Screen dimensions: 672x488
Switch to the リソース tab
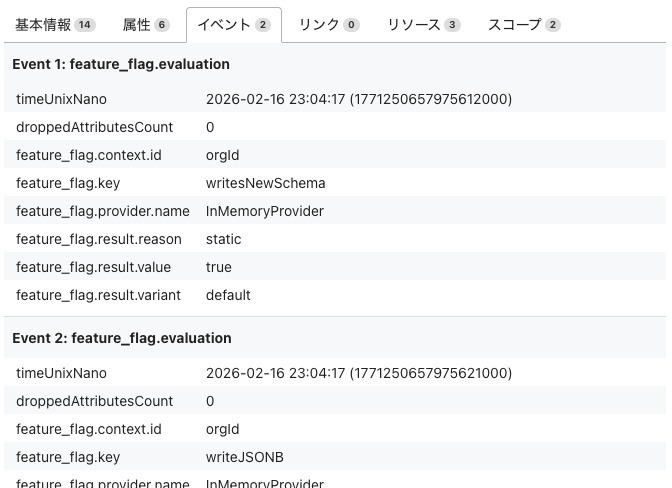pyautogui.click(x=424, y=25)
